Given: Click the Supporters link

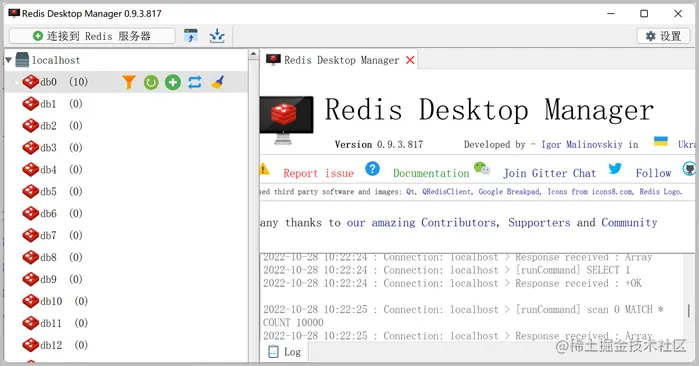Looking at the screenshot, I should [x=539, y=222].
